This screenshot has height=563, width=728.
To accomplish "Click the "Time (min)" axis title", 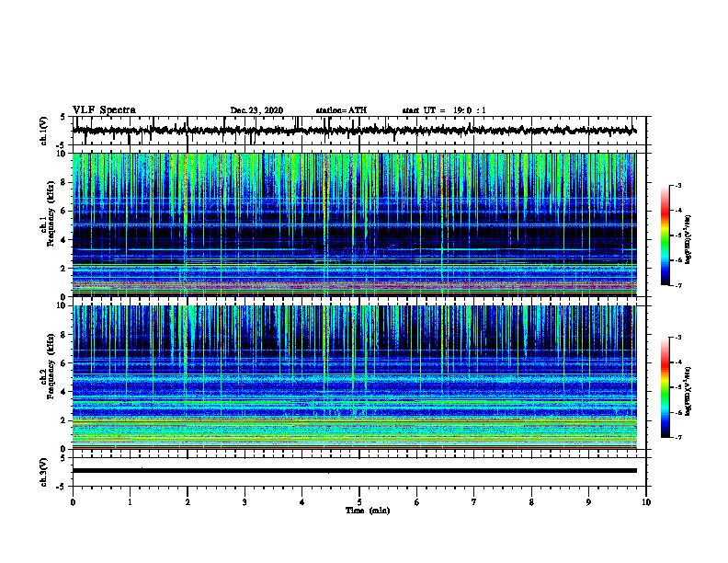I will pos(368,511).
